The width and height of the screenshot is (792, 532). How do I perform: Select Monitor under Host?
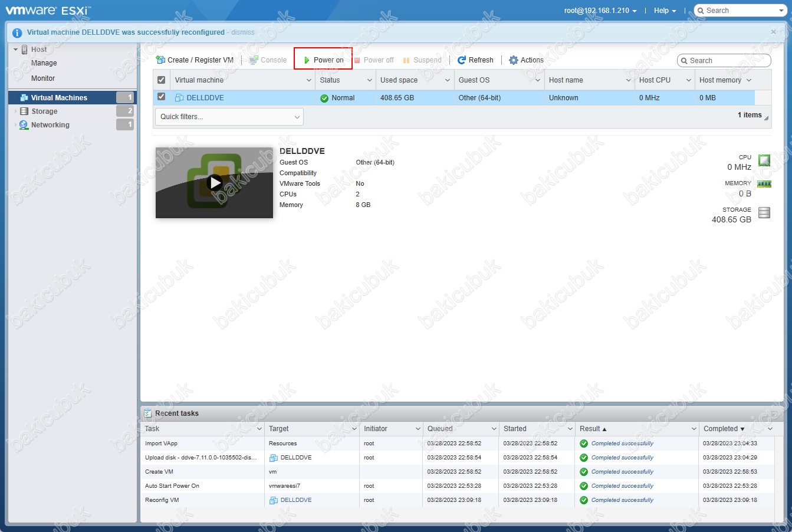43,78
